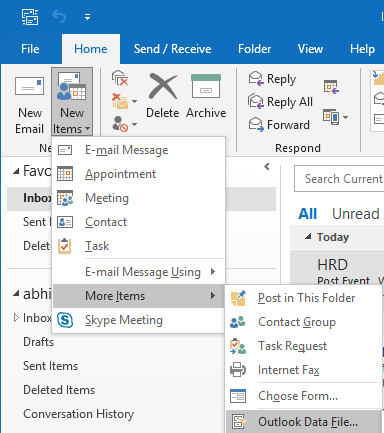Show All messages filter
The height and width of the screenshot is (433, 384).
click(x=307, y=214)
